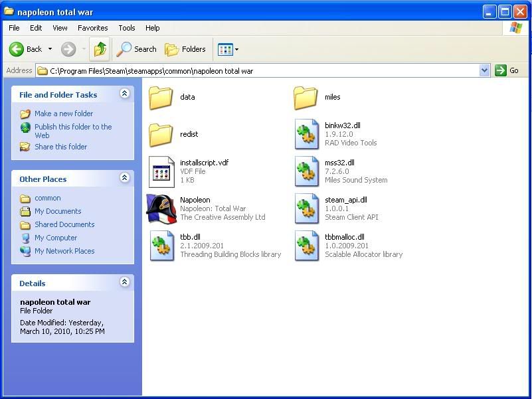Collapse the File and Folder Tasks panel
532x399 pixels.
tap(124, 94)
